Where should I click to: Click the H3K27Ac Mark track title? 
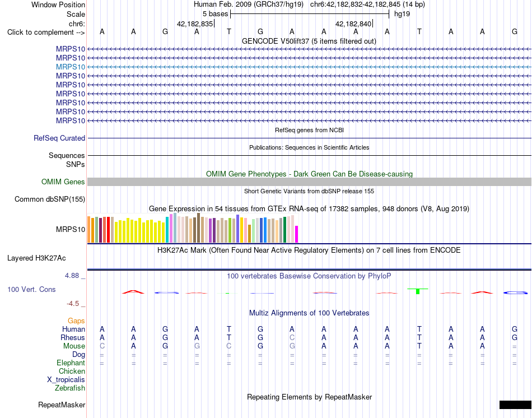(309, 250)
